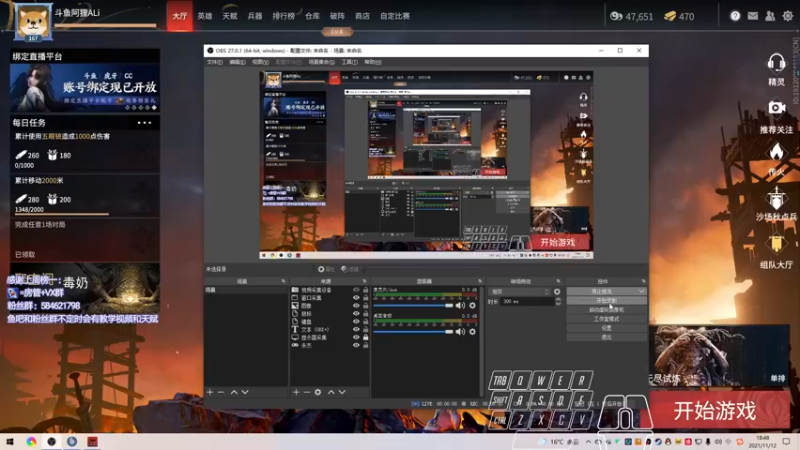Open source properties gear icon

tap(318, 392)
